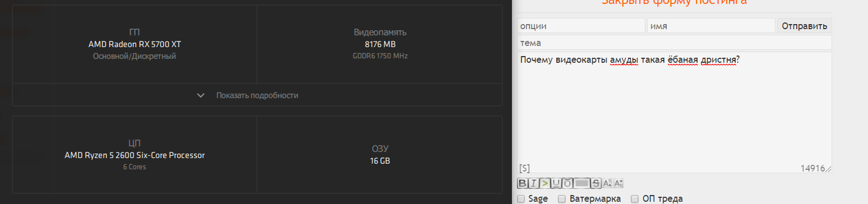This screenshot has width=868, height=204.
Task: Apply overline formatting with O button
Action: [x=567, y=183]
